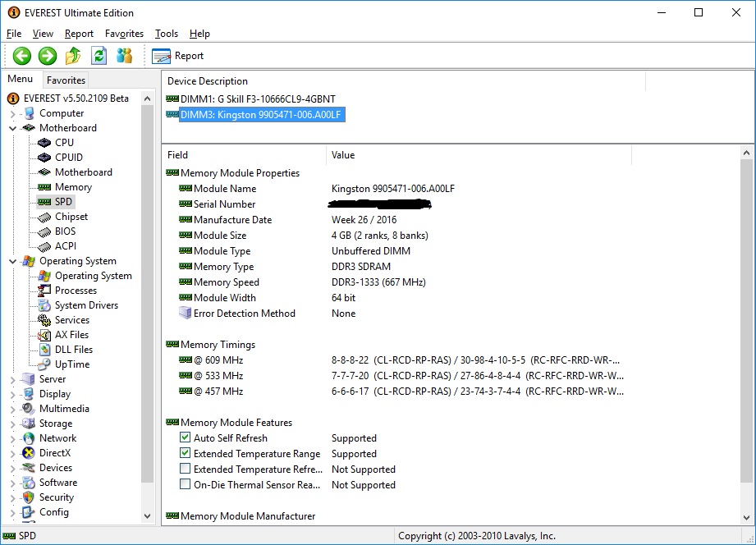Expand the Storage tree node

(13, 424)
